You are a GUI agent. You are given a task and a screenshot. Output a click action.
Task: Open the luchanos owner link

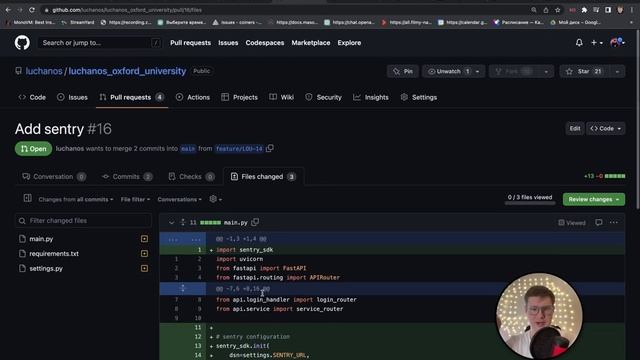(44, 71)
